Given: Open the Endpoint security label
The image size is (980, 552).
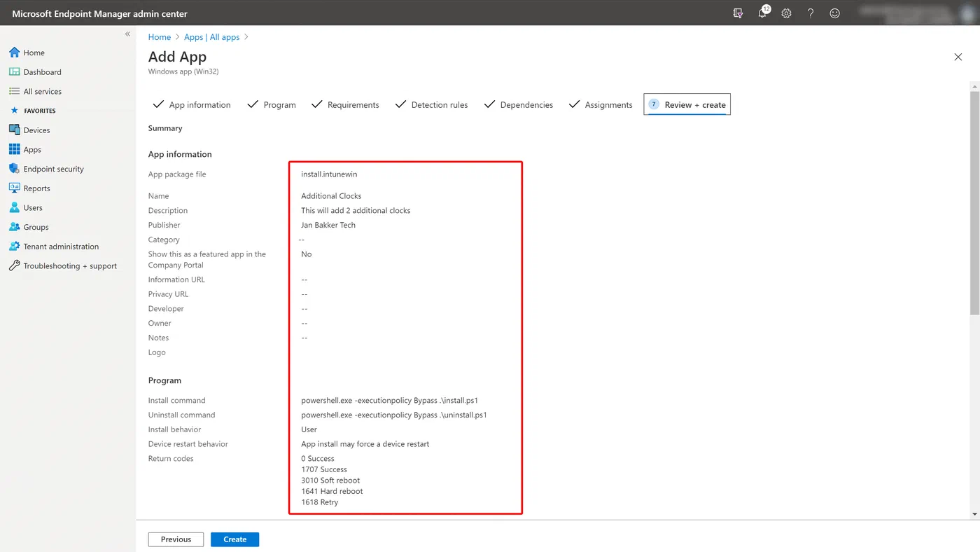Looking at the screenshot, I should [53, 169].
